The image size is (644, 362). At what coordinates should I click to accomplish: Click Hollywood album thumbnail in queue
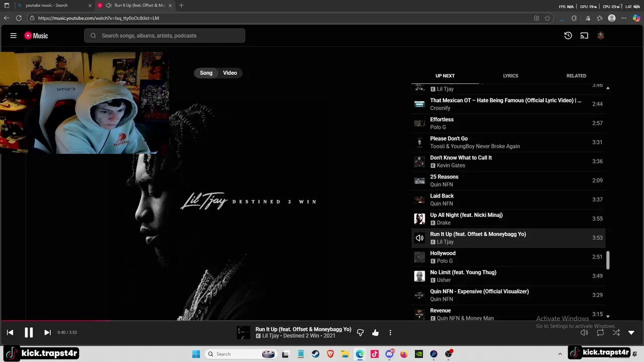[x=420, y=257]
